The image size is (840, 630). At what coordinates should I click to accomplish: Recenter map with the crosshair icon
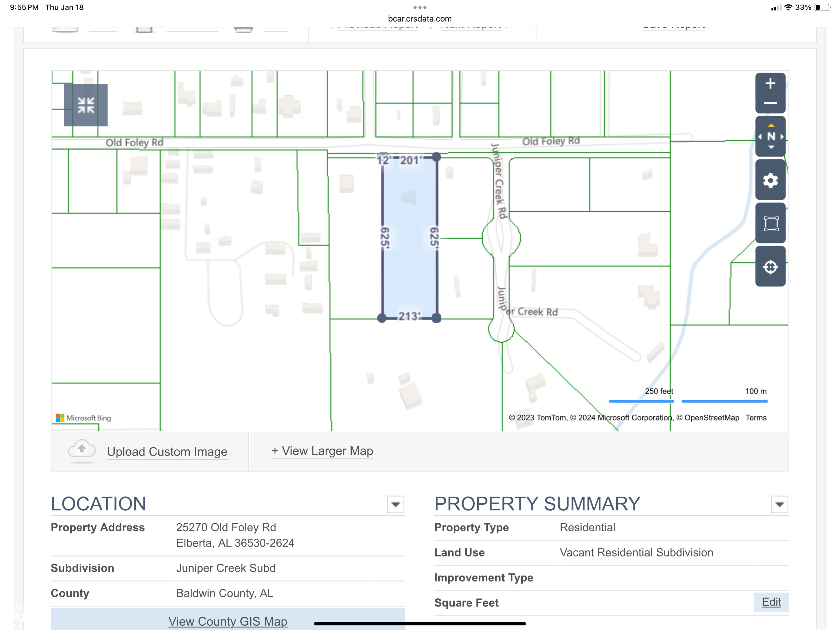[770, 267]
